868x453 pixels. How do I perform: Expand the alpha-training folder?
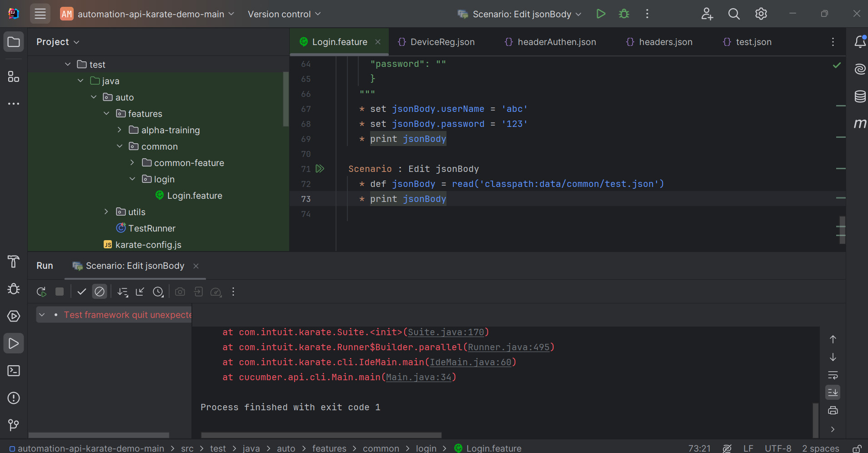click(119, 130)
